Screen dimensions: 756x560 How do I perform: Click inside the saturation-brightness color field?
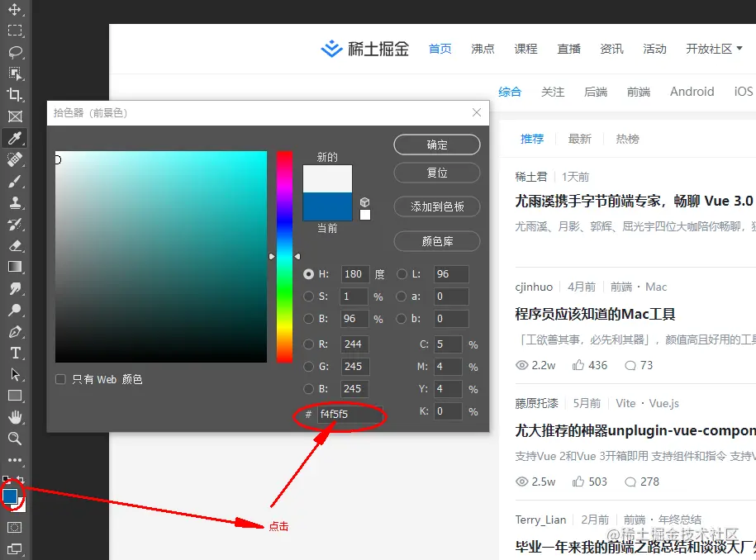point(161,256)
